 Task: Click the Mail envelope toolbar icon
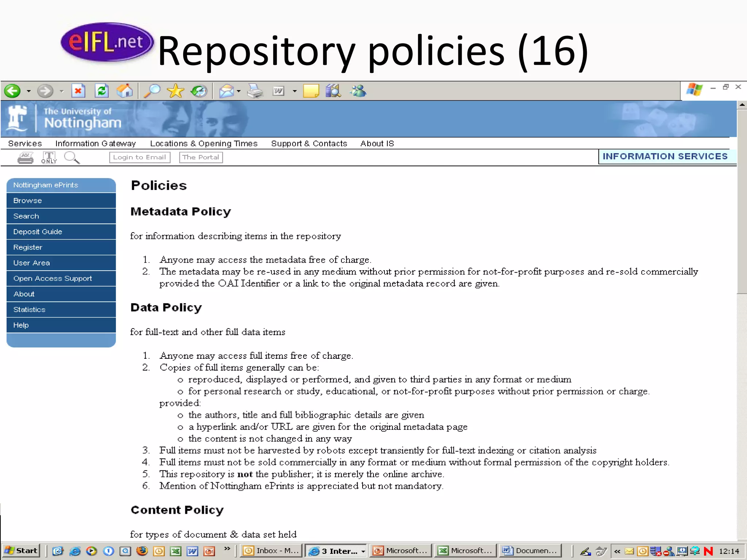tap(227, 91)
